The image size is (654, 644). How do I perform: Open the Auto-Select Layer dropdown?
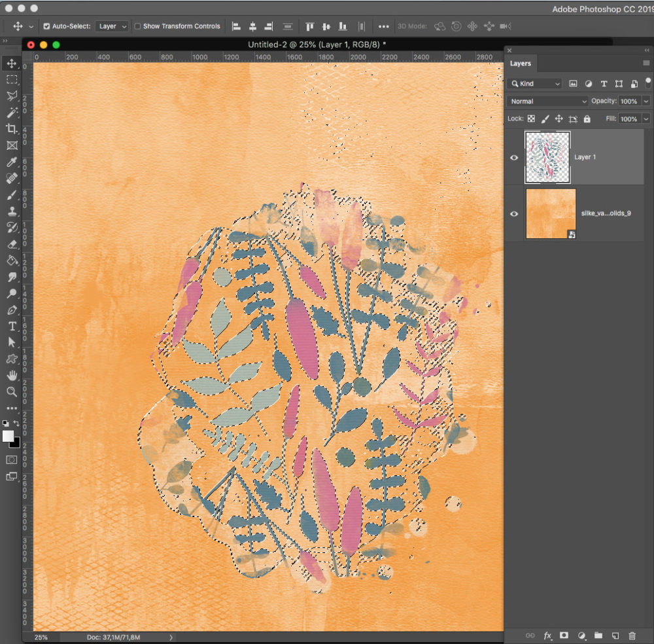(x=111, y=26)
